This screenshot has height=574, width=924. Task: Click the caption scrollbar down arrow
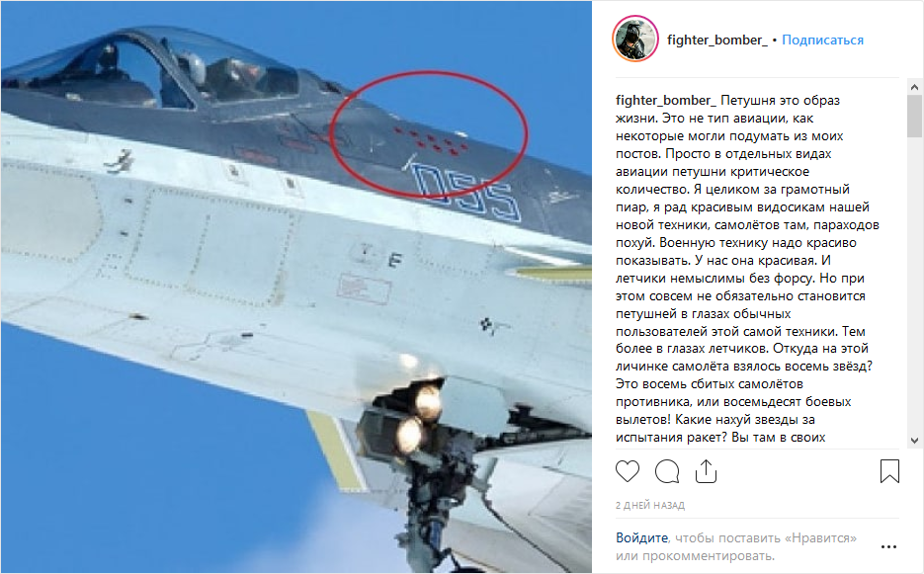pyautogui.click(x=914, y=441)
